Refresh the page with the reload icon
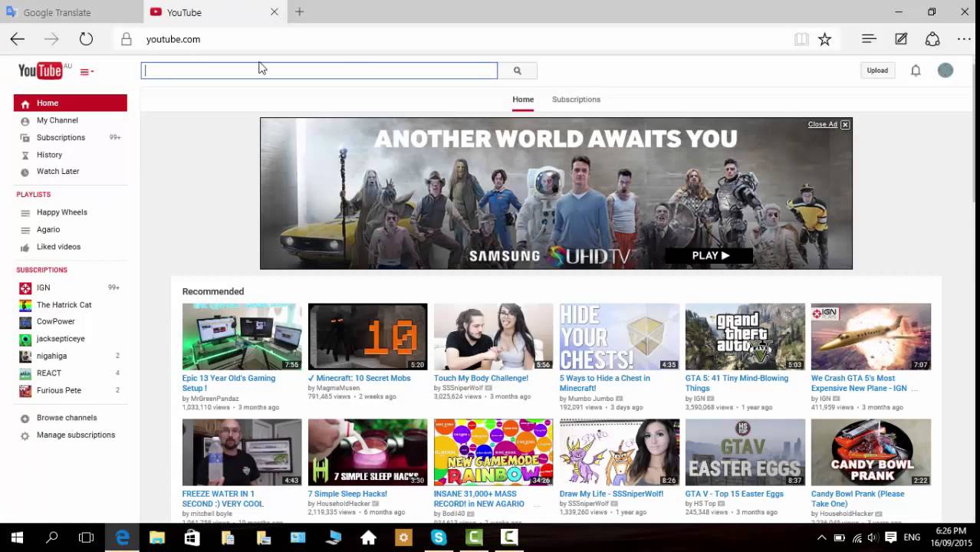The image size is (980, 552). [86, 39]
